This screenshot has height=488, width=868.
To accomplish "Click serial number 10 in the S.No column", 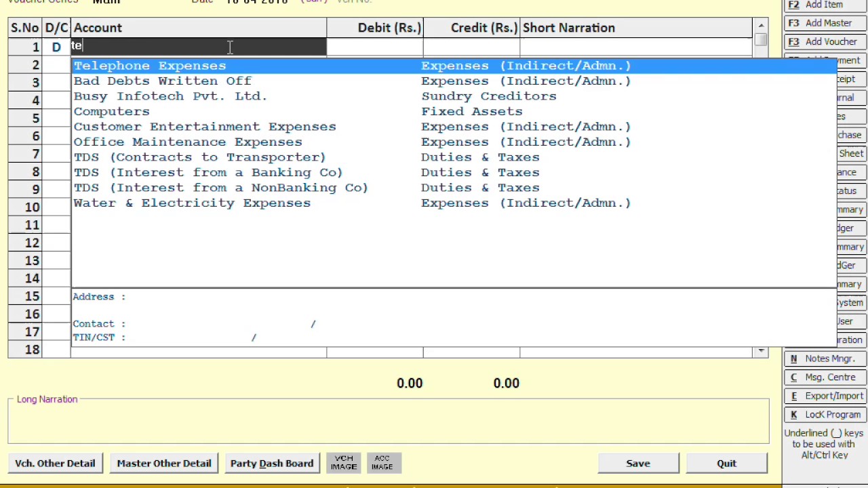I will click(25, 207).
